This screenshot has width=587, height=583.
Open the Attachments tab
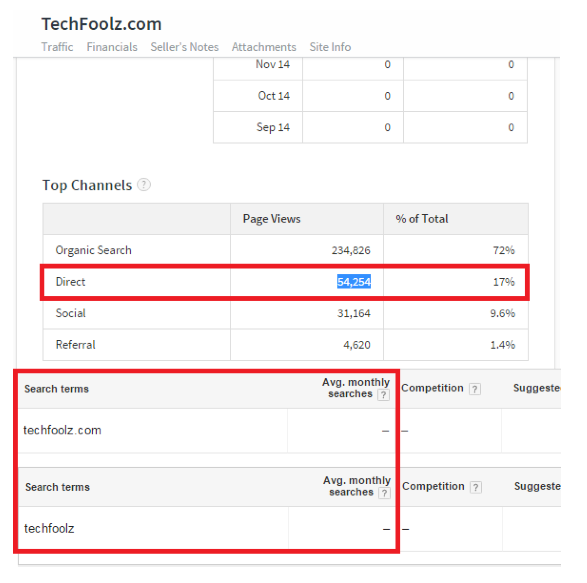coord(264,47)
